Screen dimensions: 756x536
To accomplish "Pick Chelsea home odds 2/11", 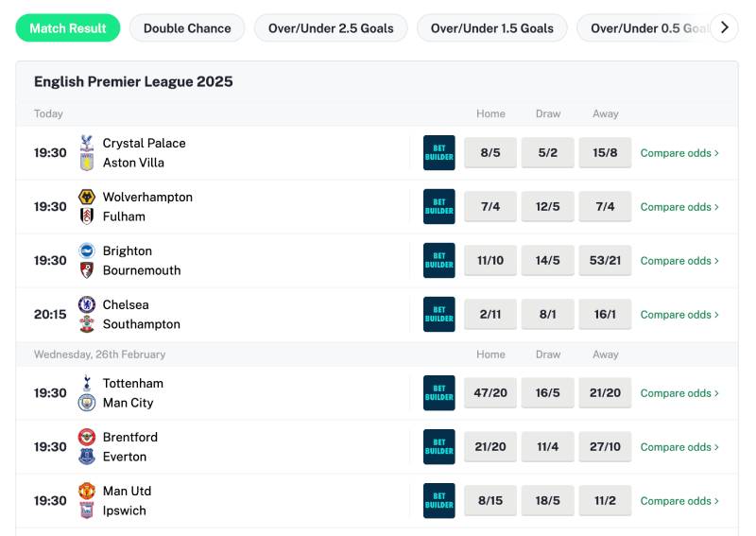I will (x=490, y=315).
